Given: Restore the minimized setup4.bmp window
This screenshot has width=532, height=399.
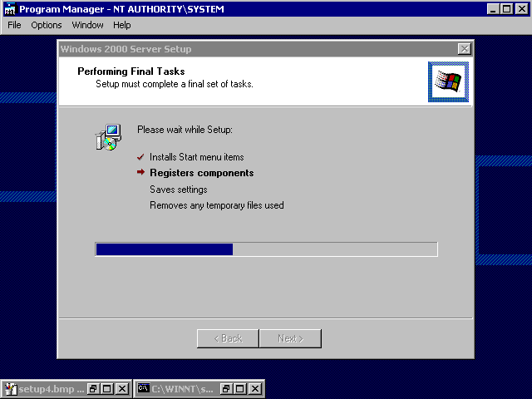Looking at the screenshot, I should (x=94, y=388).
